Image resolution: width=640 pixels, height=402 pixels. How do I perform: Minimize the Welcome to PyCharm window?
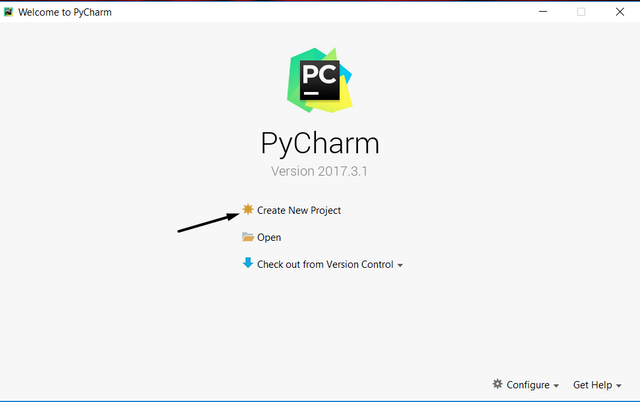coord(543,12)
